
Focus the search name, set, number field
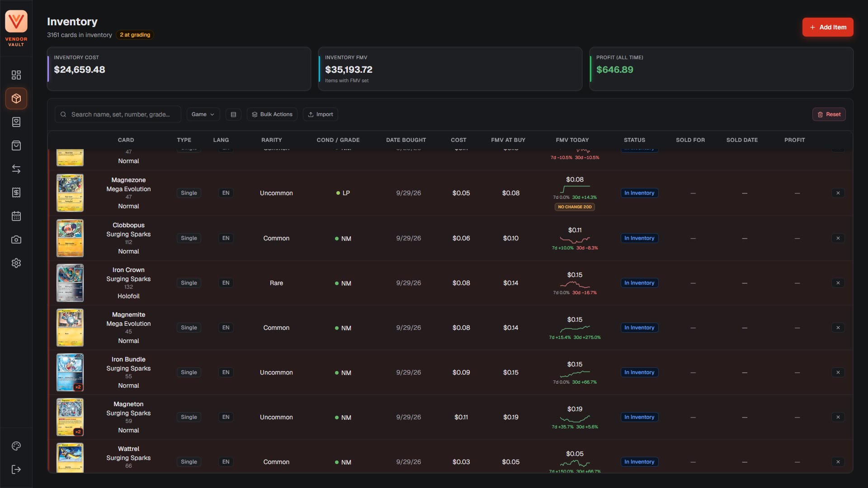click(x=118, y=114)
